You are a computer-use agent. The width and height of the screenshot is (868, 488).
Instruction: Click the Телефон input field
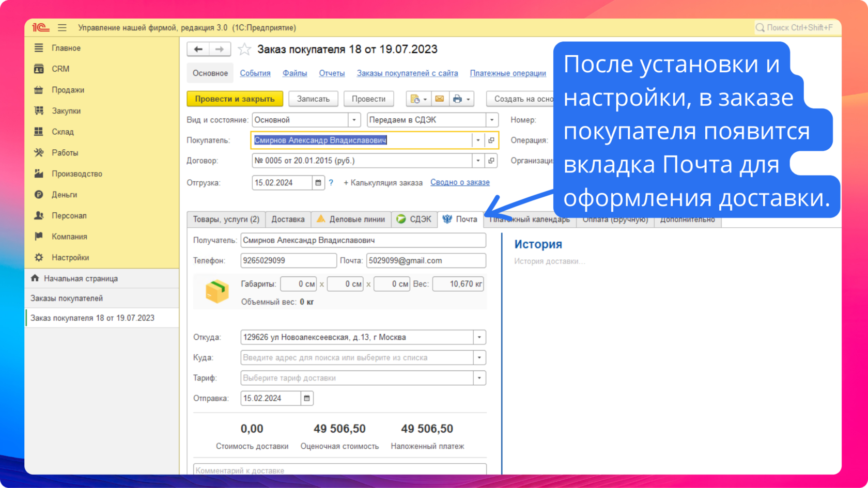click(288, 261)
